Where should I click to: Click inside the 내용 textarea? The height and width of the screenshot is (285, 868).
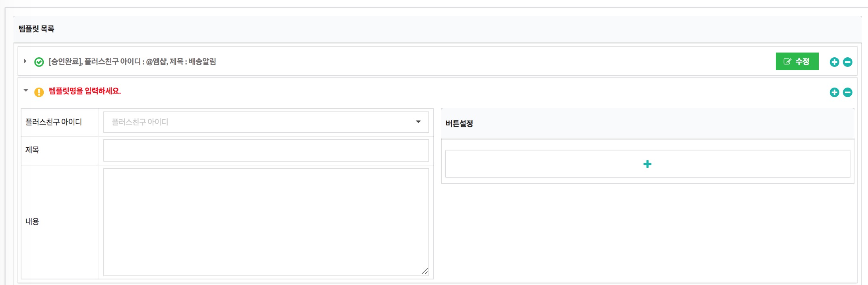tap(266, 222)
